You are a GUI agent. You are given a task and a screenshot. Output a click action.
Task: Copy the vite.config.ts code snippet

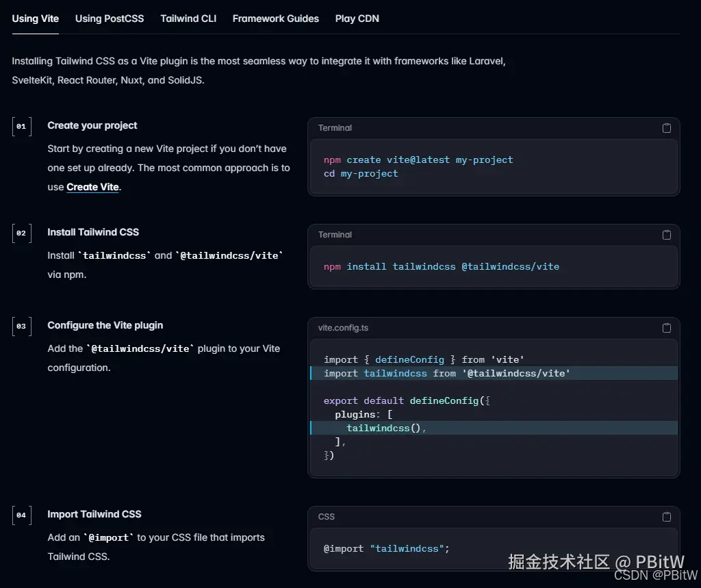pos(666,328)
